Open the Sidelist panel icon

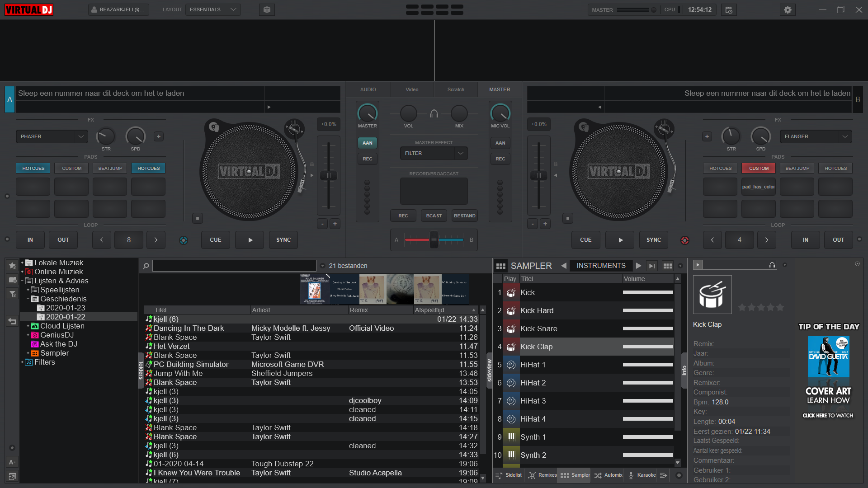click(x=509, y=475)
